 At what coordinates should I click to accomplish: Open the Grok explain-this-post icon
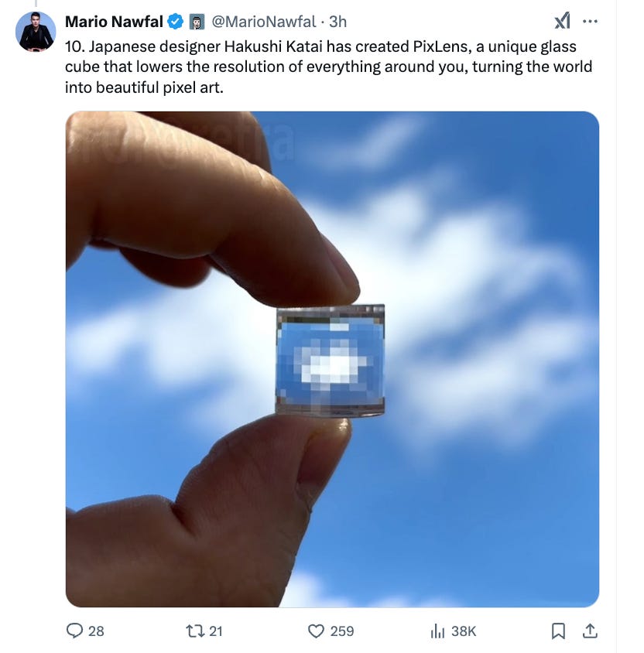[x=563, y=21]
